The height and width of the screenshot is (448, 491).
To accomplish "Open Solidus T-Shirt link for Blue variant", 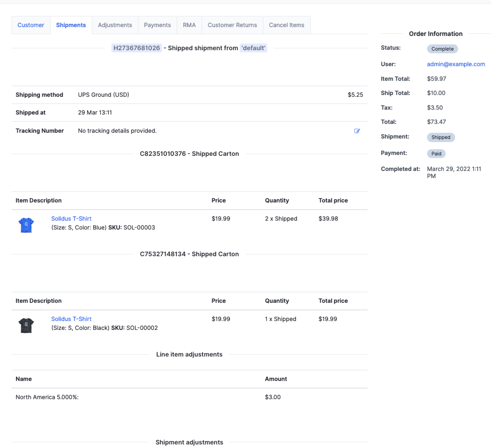I will pyautogui.click(x=71, y=218).
